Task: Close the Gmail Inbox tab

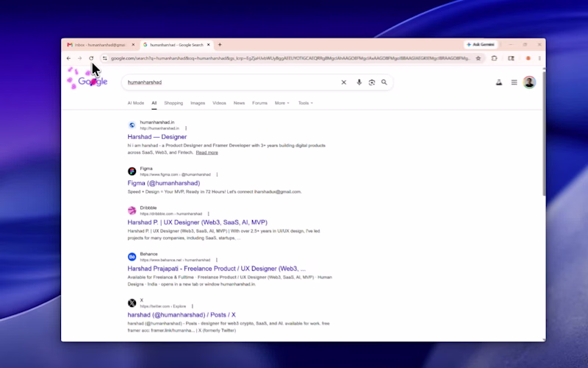Action: (133, 45)
